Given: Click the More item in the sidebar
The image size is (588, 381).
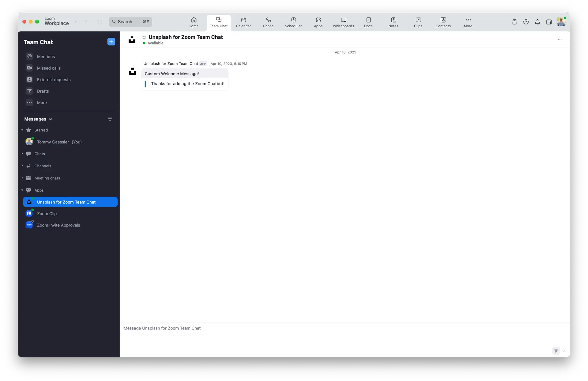Looking at the screenshot, I should (x=42, y=103).
